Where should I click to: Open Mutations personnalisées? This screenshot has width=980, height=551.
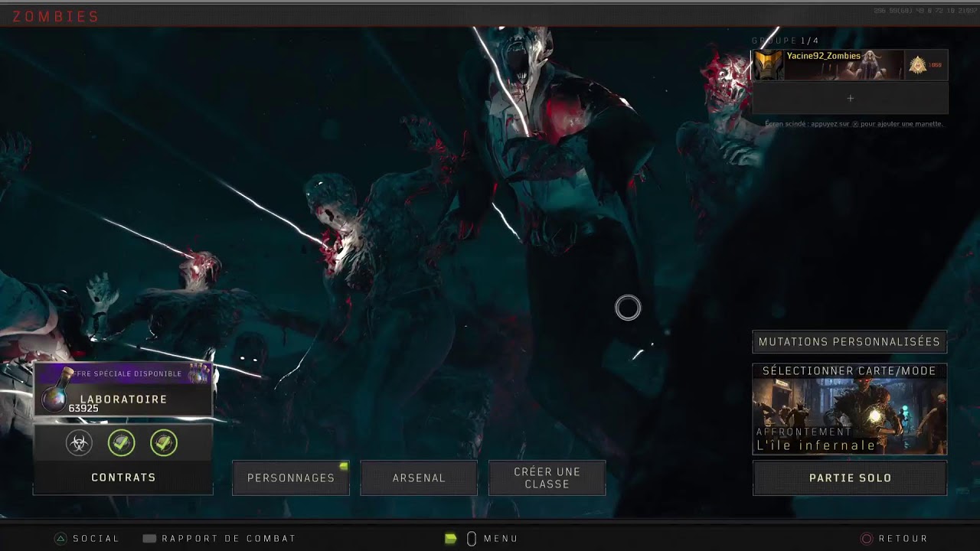click(x=849, y=342)
